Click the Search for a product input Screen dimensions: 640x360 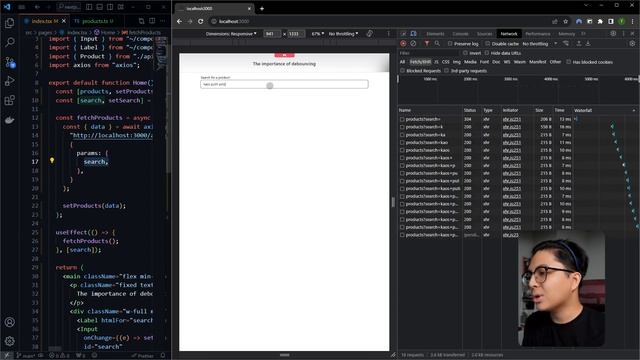pos(284,84)
